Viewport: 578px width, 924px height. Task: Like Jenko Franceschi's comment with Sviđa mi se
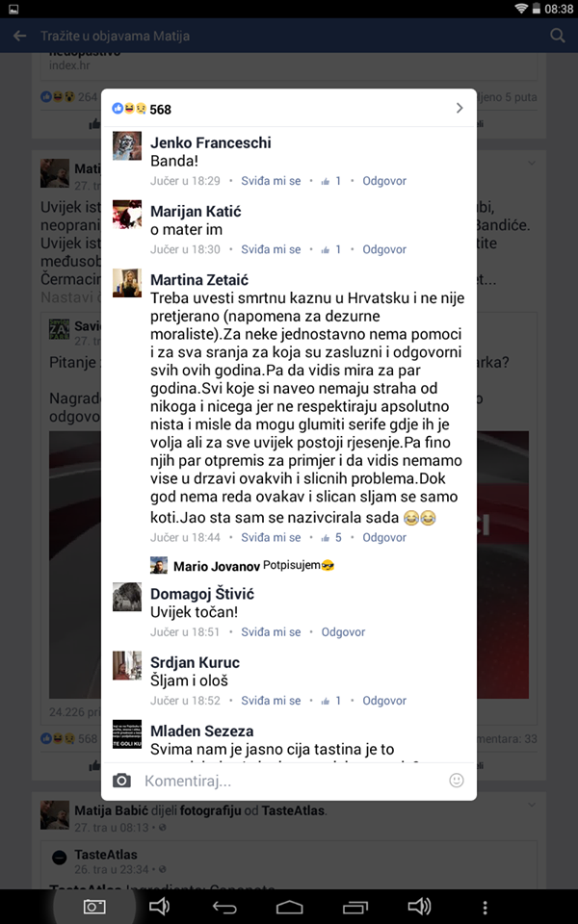(271, 181)
